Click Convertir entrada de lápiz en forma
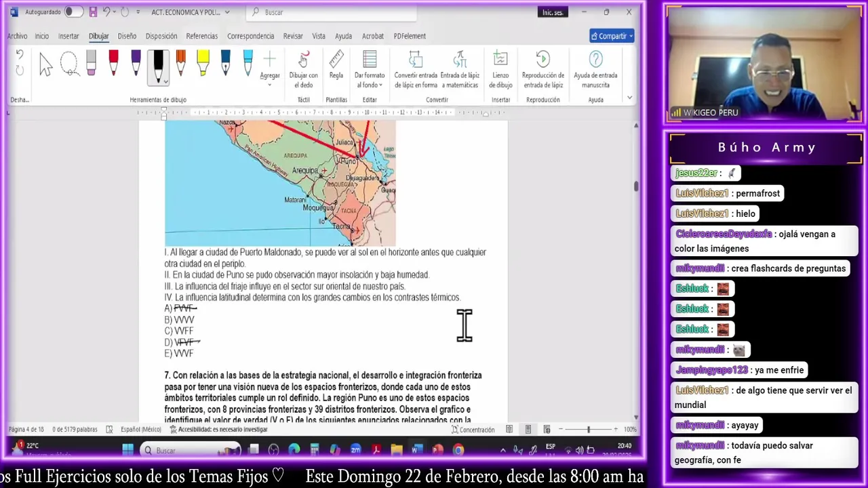 pos(416,69)
